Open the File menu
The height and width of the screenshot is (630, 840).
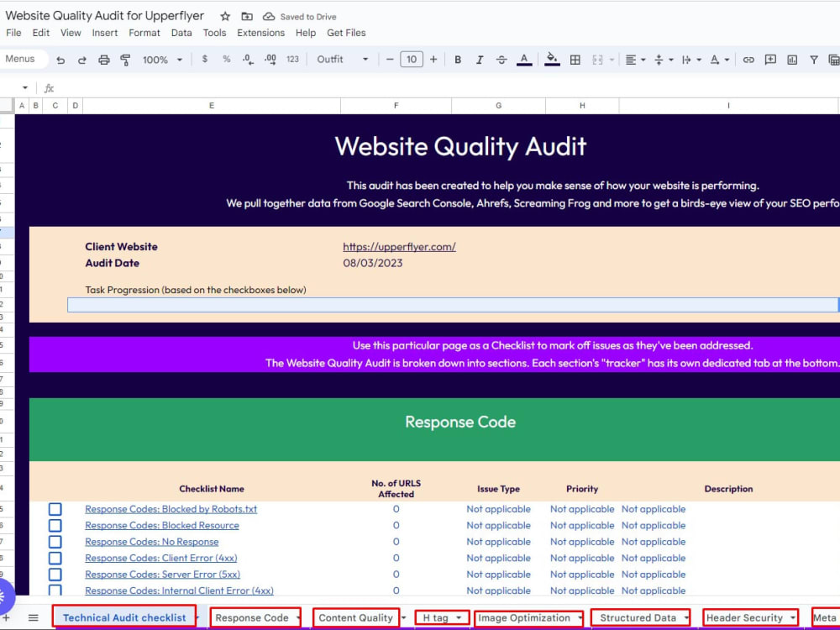[13, 33]
